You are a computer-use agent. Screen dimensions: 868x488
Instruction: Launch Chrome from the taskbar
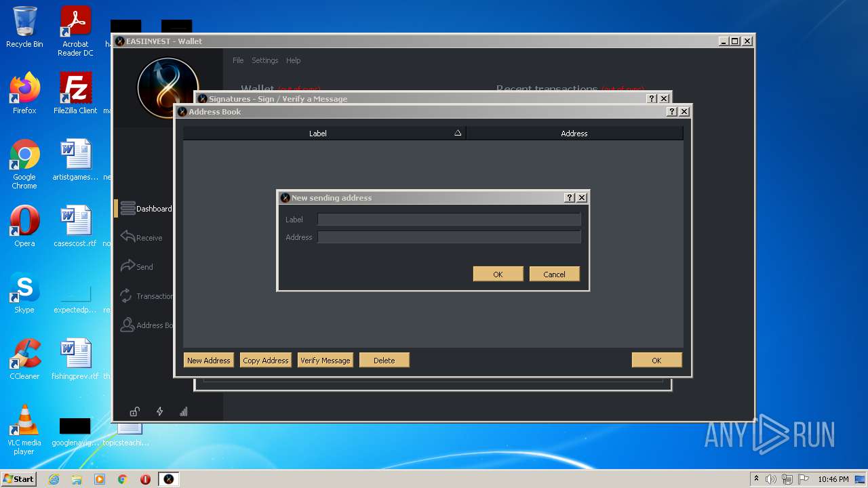tap(122, 479)
